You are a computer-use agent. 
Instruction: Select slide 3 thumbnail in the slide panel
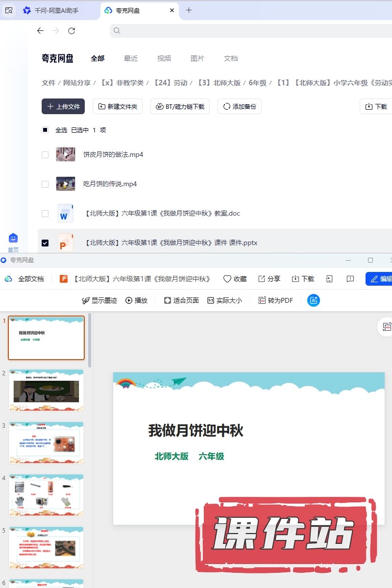tap(47, 442)
